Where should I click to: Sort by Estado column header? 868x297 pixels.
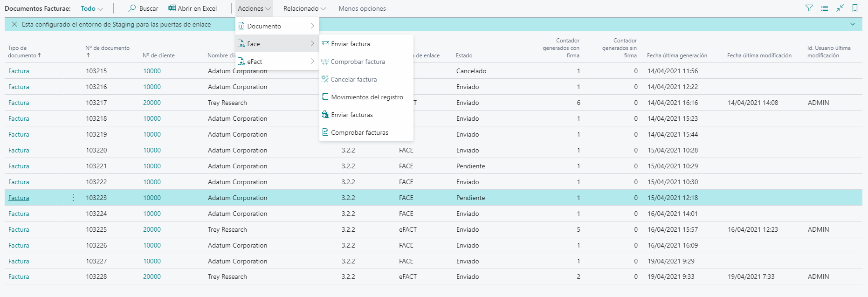pyautogui.click(x=464, y=55)
